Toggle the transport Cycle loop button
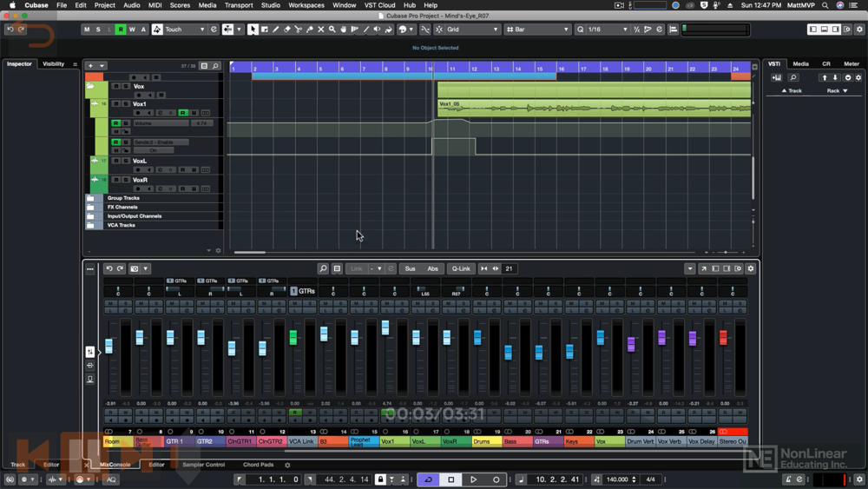This screenshot has height=489, width=868. pos(429,479)
